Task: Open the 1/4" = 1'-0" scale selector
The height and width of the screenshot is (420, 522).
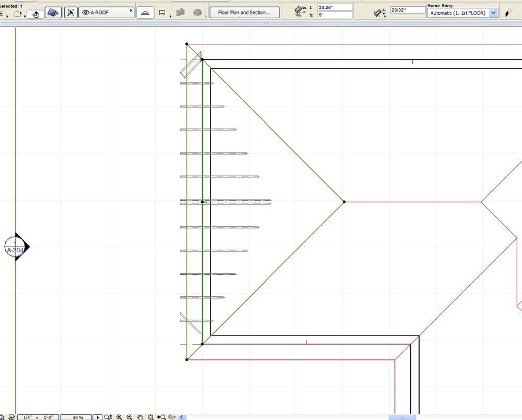Action: (x=38, y=417)
